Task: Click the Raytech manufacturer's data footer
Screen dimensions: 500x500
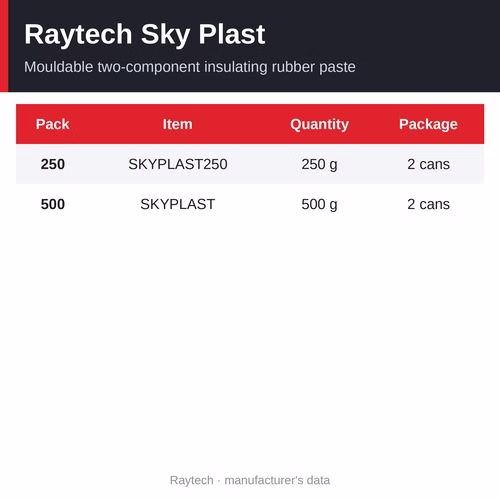Action: [x=250, y=480]
